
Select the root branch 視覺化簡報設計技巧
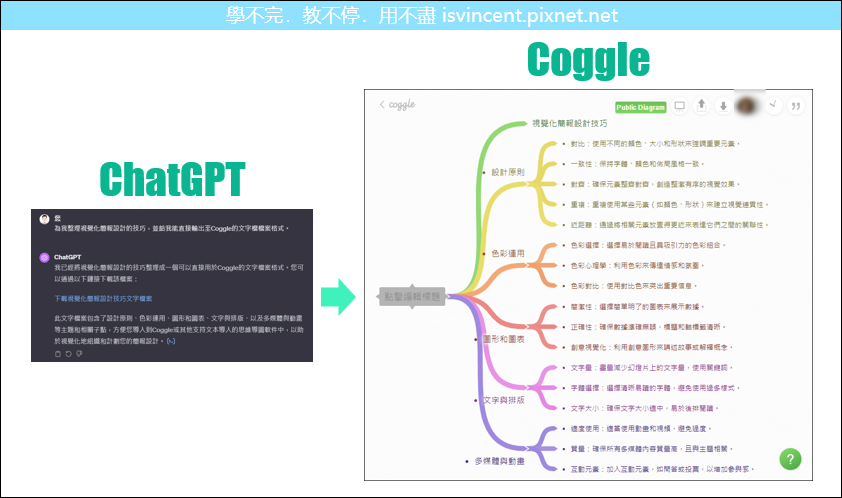(x=569, y=123)
